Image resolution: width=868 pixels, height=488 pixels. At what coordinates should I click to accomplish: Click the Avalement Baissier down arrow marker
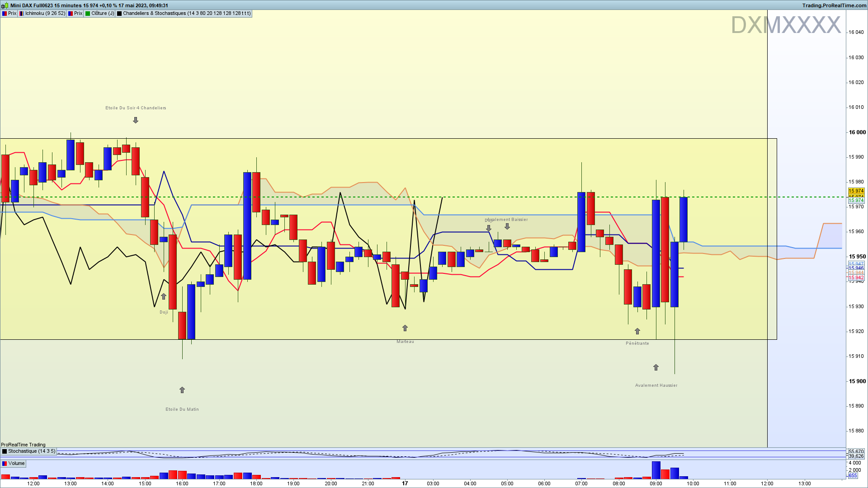pos(507,226)
